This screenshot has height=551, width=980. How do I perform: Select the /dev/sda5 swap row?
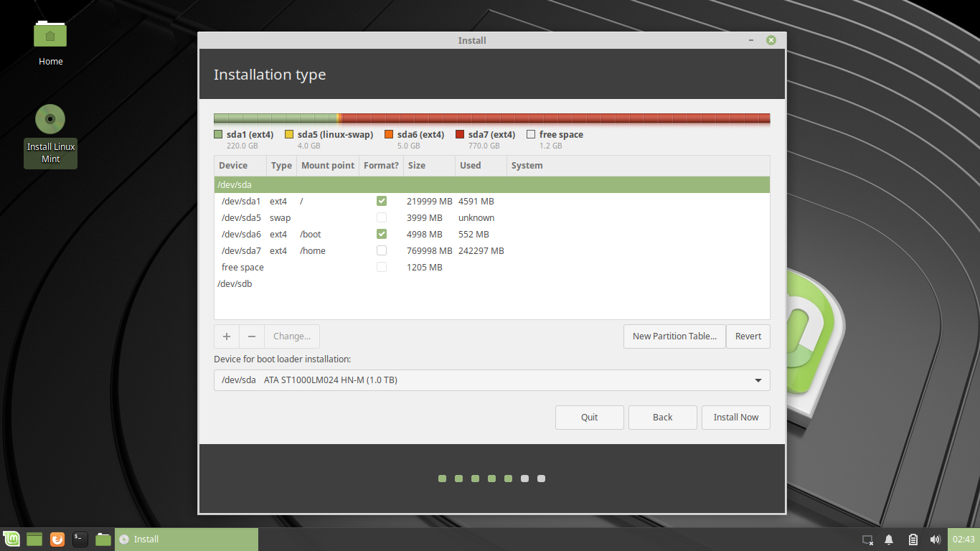[492, 218]
